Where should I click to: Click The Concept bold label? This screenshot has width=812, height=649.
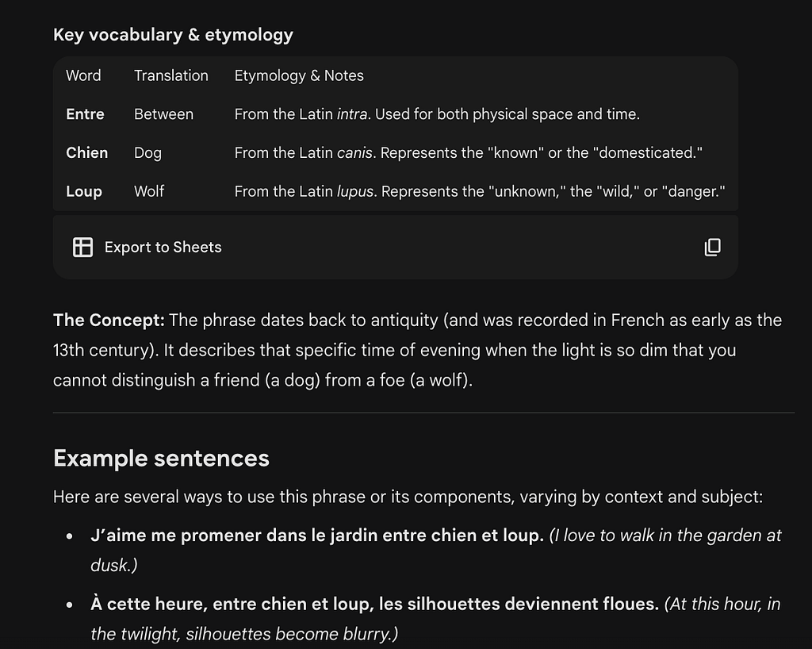click(109, 320)
